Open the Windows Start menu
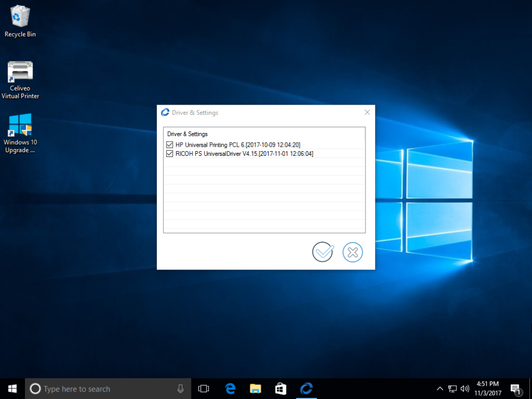Viewport: 532px width, 399px height. [x=13, y=388]
